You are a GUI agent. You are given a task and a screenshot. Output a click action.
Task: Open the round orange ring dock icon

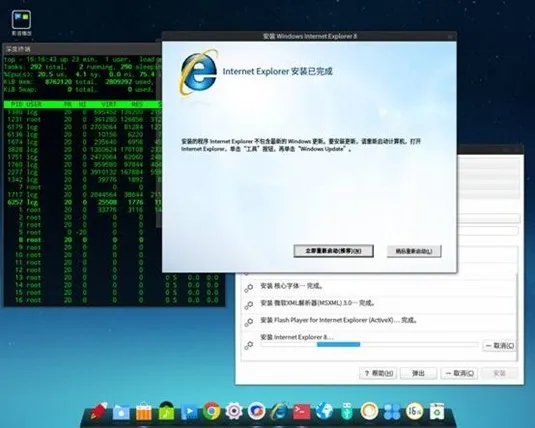pos(369,411)
